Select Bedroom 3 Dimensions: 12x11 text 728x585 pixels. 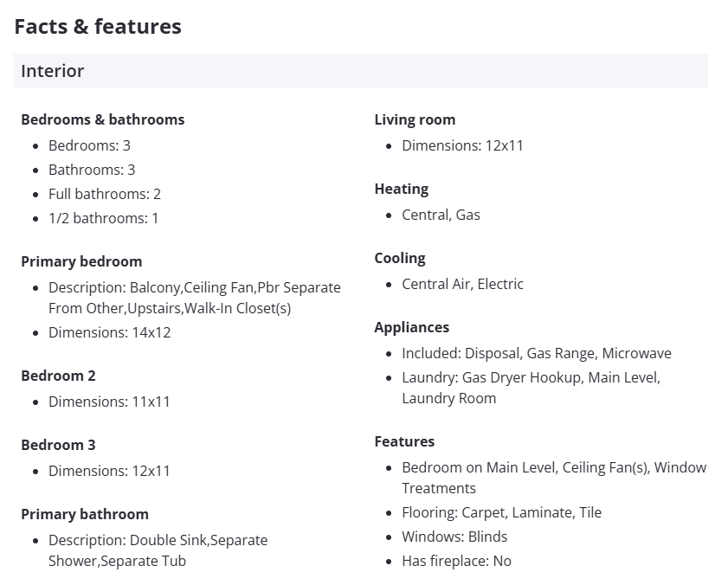[x=109, y=471]
